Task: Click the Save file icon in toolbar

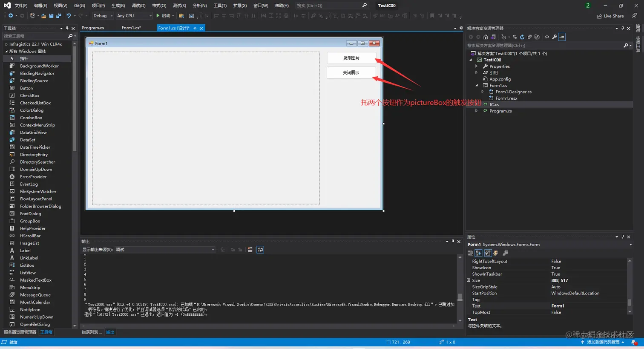Action: pyautogui.click(x=51, y=16)
